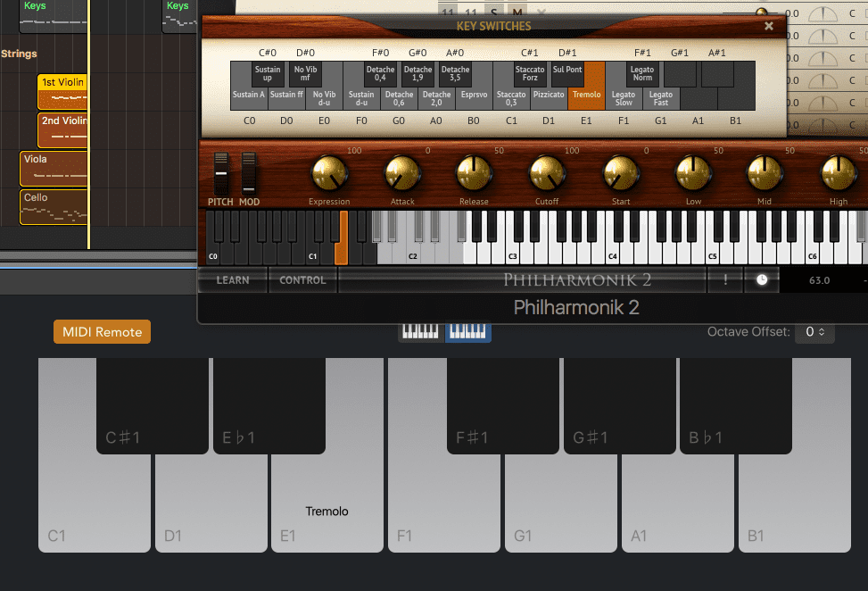Select the Detache 2,0 key switch

pos(437,98)
